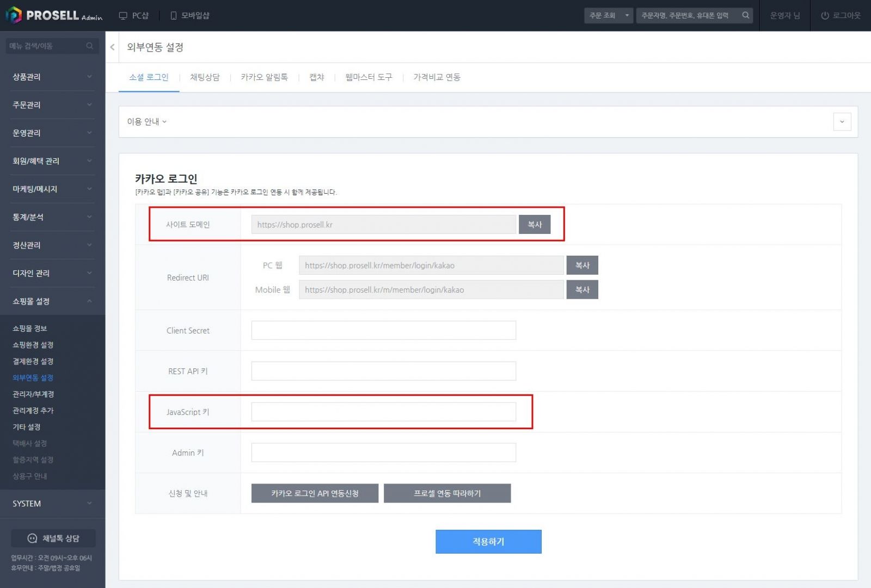Click the 적용하기 button
Image resolution: width=871 pixels, height=588 pixels.
tap(488, 542)
